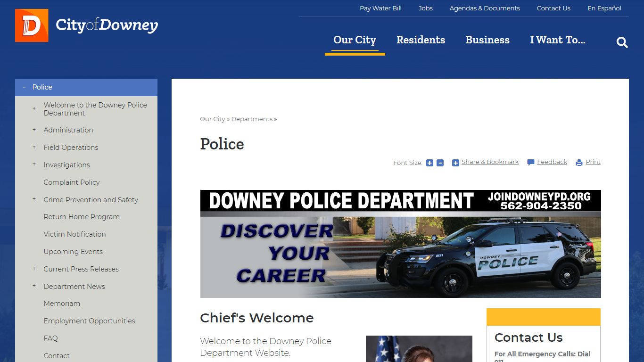Expand the Investigations submenu

[x=34, y=165]
